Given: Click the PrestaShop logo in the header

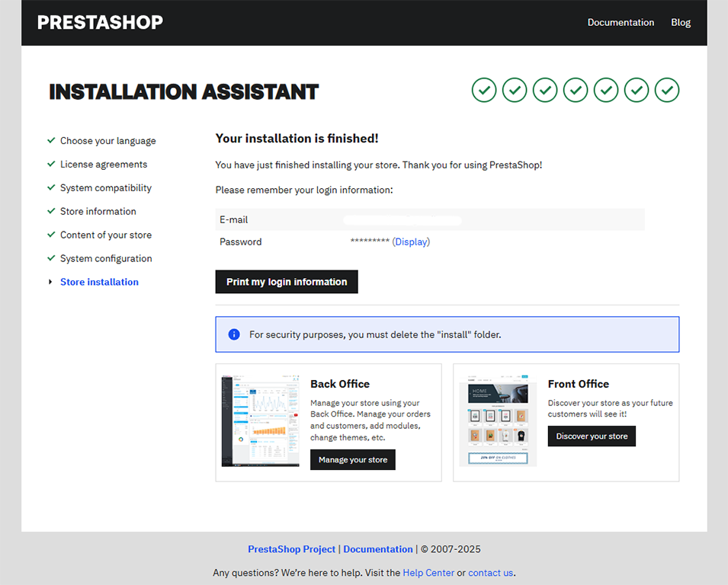Looking at the screenshot, I should (x=100, y=22).
